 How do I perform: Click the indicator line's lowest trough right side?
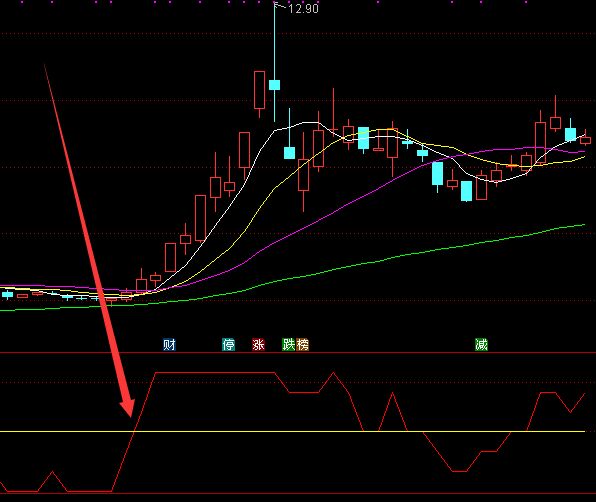(460, 471)
